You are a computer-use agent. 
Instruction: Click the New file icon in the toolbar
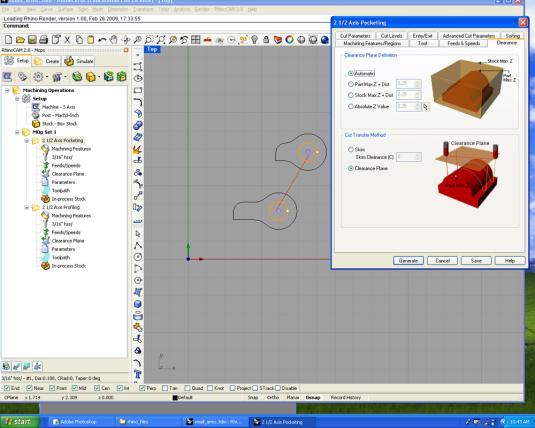(9, 40)
